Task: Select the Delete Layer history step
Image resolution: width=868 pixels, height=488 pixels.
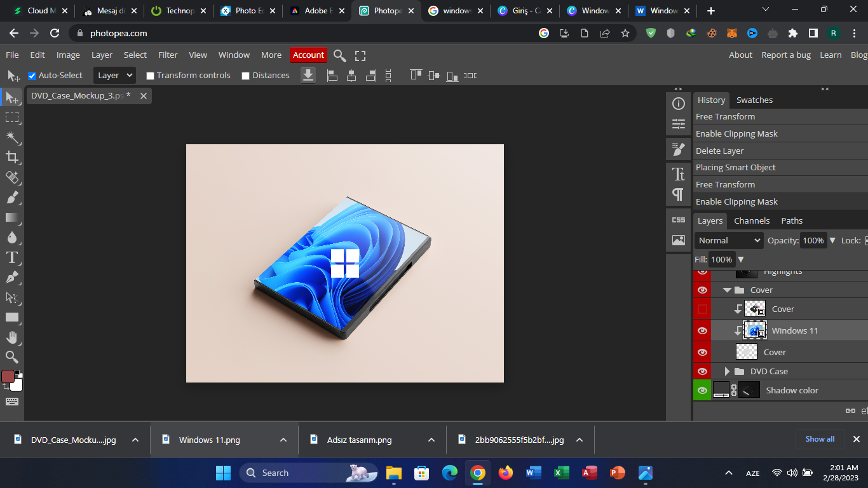Action: (780, 151)
